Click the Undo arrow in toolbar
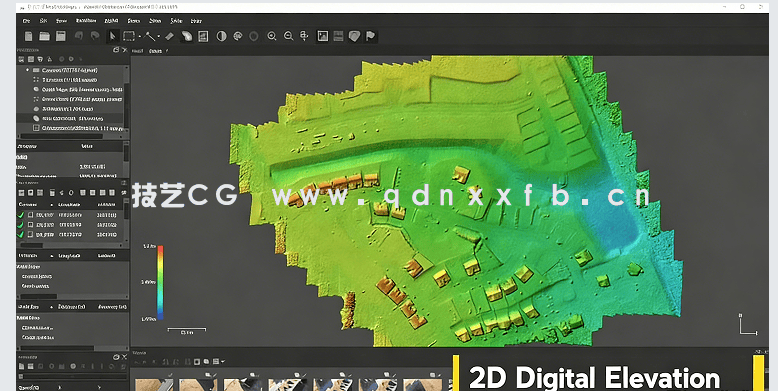The height and width of the screenshot is (391, 778). [x=78, y=36]
